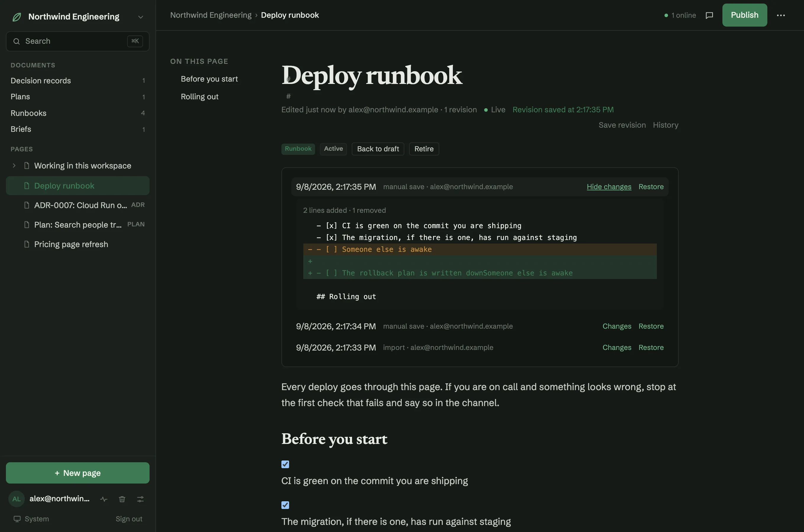The image size is (804, 532).
Task: Click the Plan: Search people page icon
Action: point(27,225)
